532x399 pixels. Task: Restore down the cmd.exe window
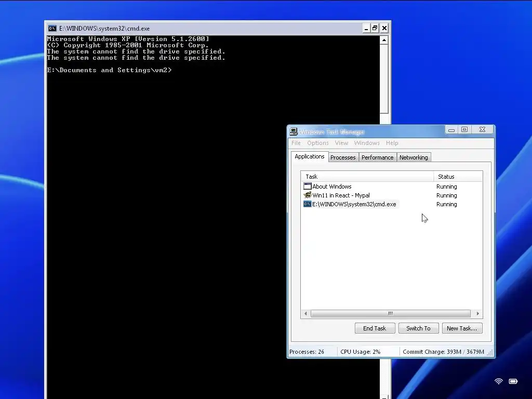(x=375, y=28)
